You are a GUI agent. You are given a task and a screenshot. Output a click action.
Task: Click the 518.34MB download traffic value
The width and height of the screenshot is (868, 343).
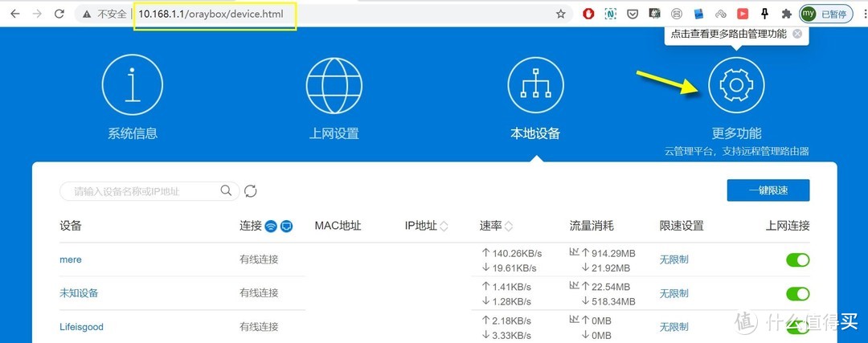pos(613,301)
